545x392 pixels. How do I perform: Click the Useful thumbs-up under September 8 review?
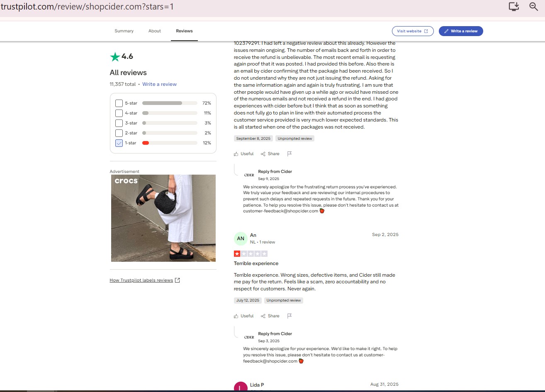click(x=236, y=154)
